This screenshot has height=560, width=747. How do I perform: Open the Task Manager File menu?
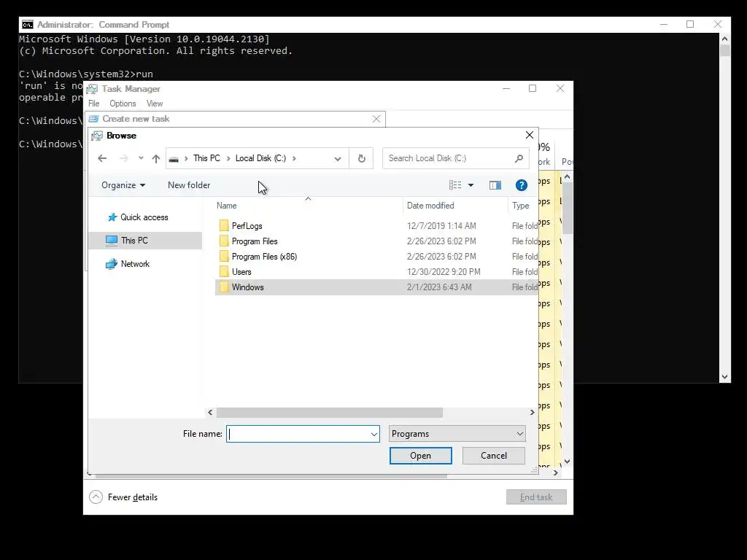[94, 104]
